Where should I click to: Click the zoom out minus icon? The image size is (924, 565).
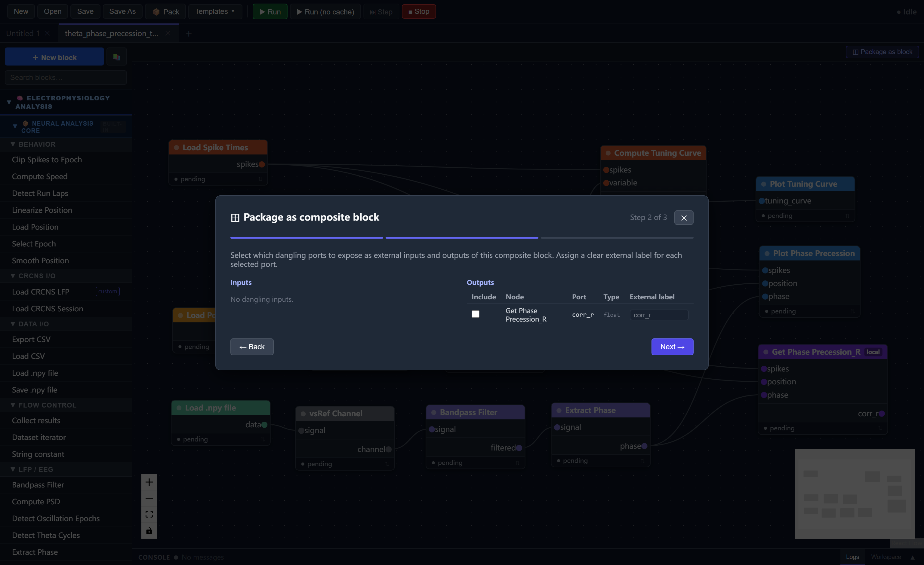pyautogui.click(x=149, y=498)
